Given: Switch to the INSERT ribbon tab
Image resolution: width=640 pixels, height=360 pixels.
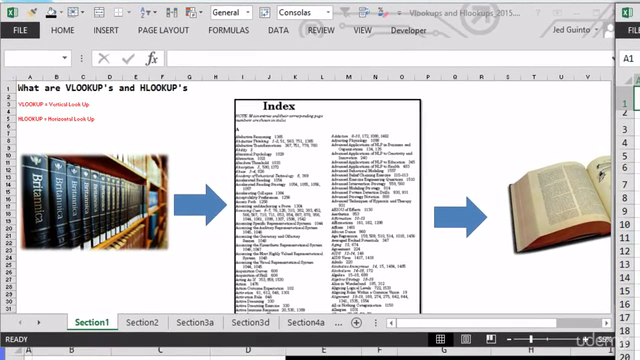Looking at the screenshot, I should (106, 30).
